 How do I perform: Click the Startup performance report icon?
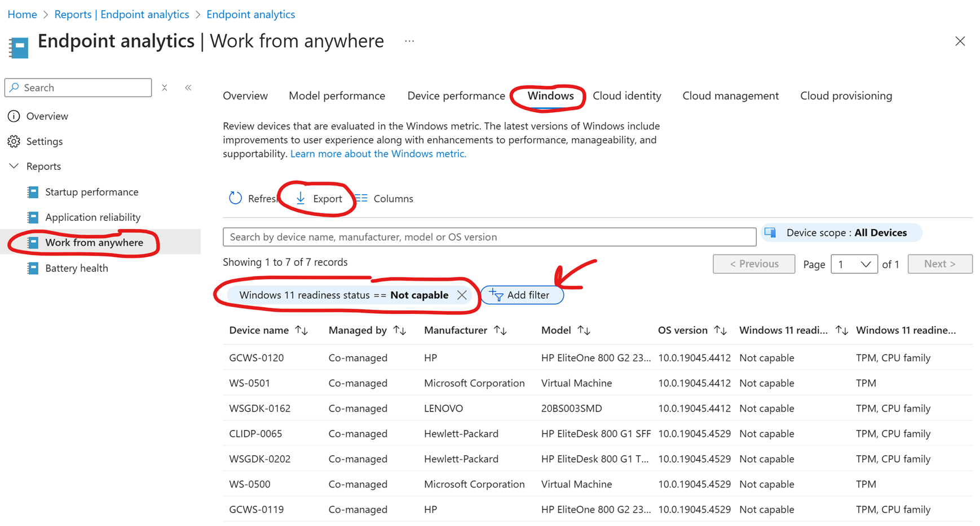[33, 192]
